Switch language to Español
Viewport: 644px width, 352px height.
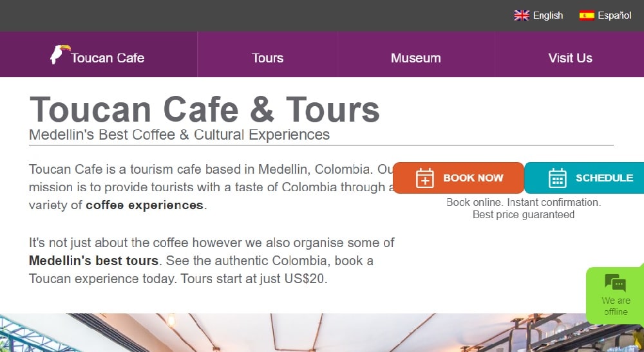click(614, 15)
